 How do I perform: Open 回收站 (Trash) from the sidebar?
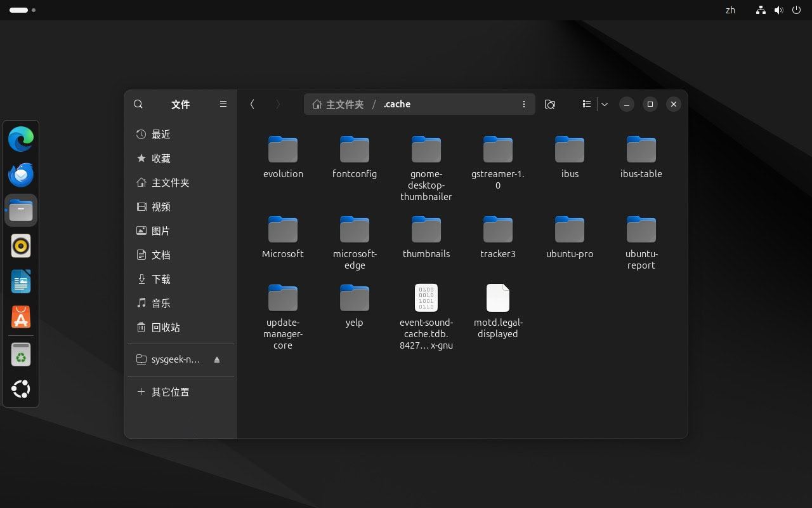pyautogui.click(x=166, y=327)
